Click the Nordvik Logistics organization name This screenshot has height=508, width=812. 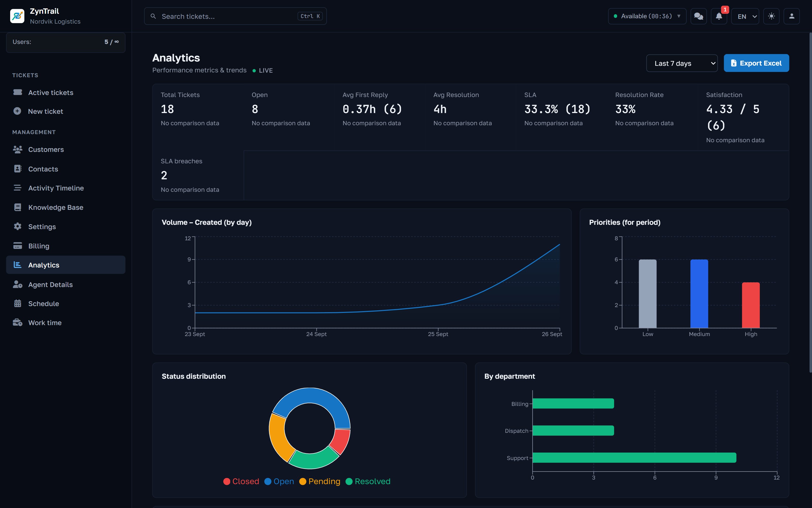(x=55, y=22)
